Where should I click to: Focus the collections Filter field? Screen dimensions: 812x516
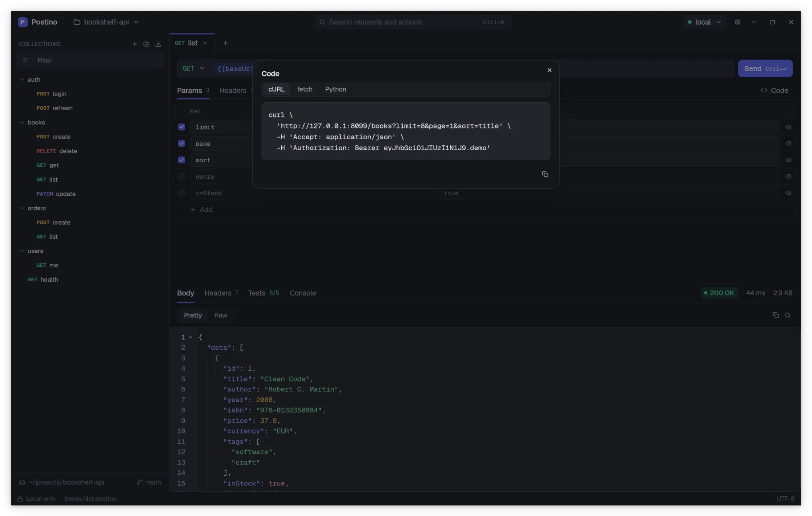click(90, 60)
